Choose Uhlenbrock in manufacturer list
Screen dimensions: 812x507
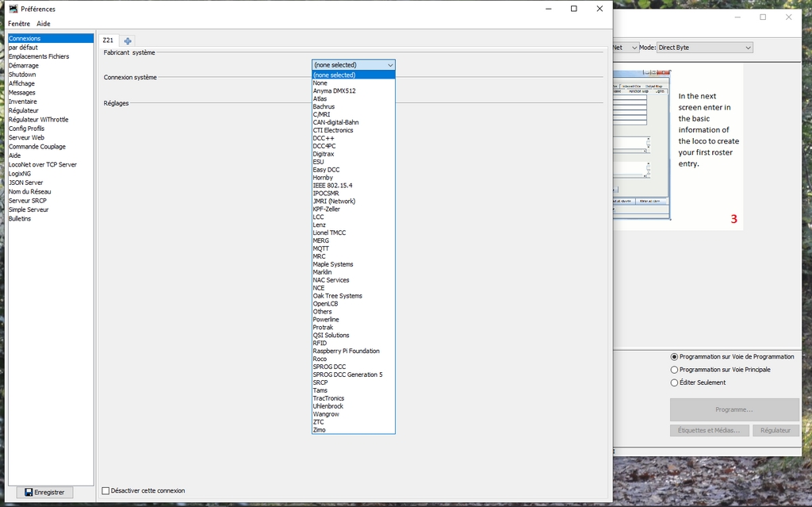[353, 406]
